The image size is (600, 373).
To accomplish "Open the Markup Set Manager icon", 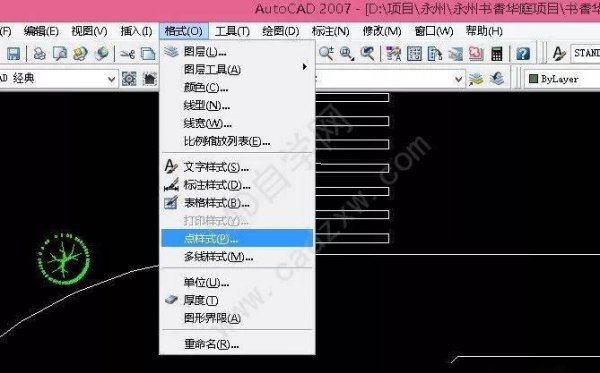I will pyautogui.click(x=476, y=54).
